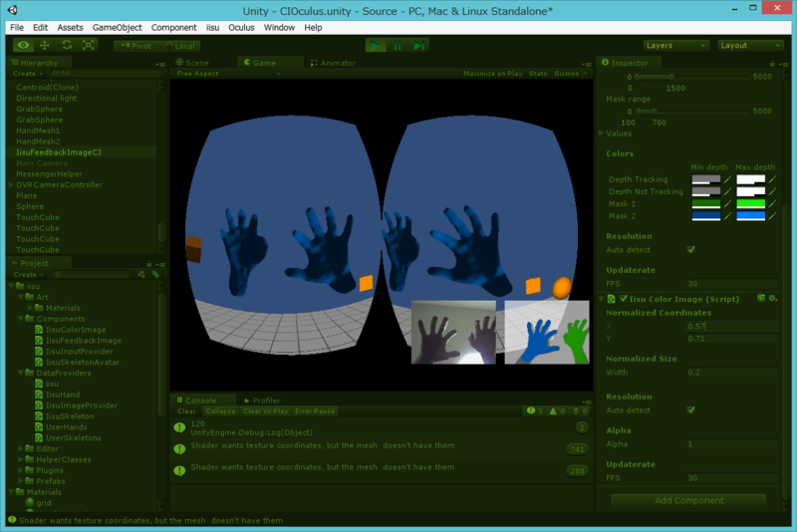Viewport: 797px width, 532px height.
Task: Open the Free Aspect dropdown
Action: coord(228,74)
